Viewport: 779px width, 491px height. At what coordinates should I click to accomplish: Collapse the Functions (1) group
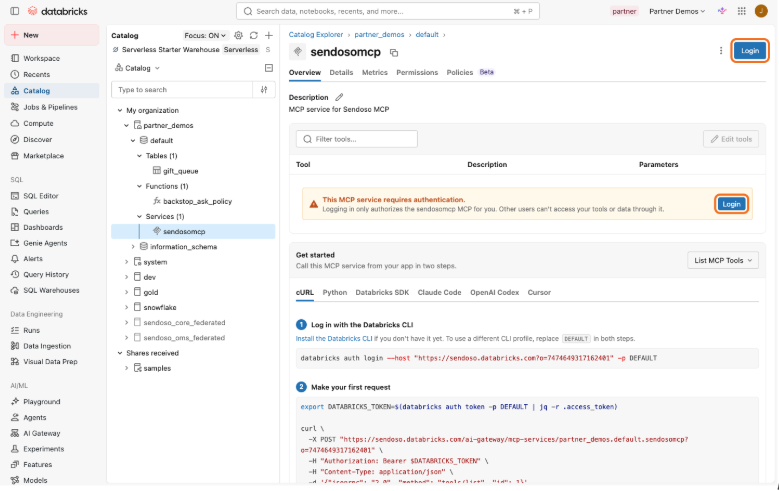point(140,186)
